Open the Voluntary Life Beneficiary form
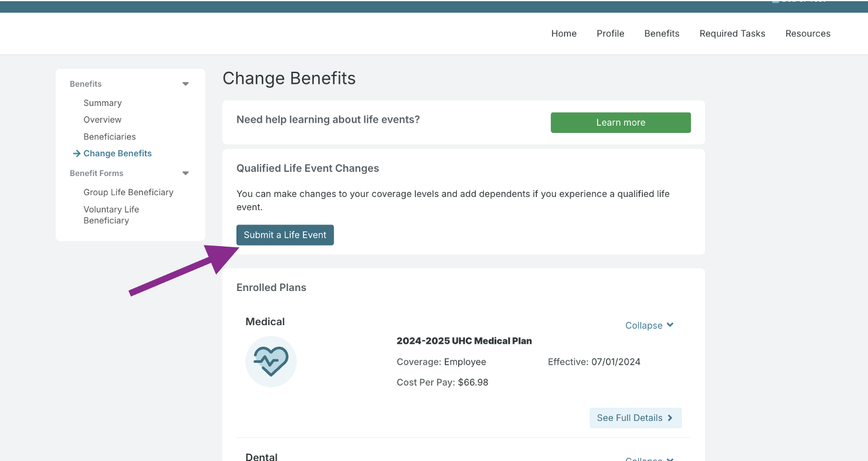This screenshot has width=868, height=461. point(111,215)
